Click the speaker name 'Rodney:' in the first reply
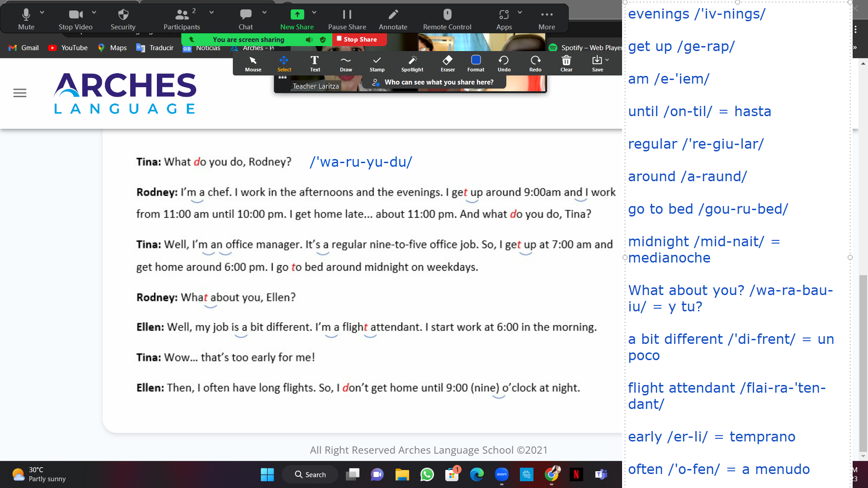868x488 pixels. point(157,192)
